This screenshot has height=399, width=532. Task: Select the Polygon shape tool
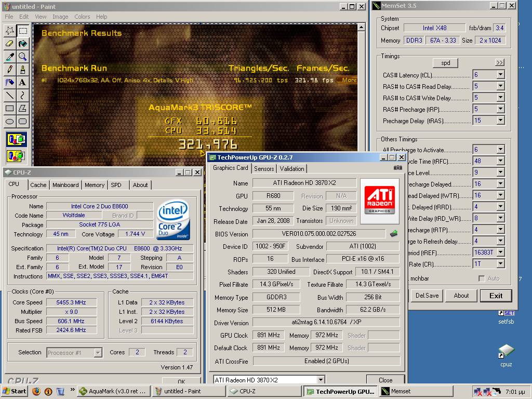pyautogui.click(x=23, y=108)
